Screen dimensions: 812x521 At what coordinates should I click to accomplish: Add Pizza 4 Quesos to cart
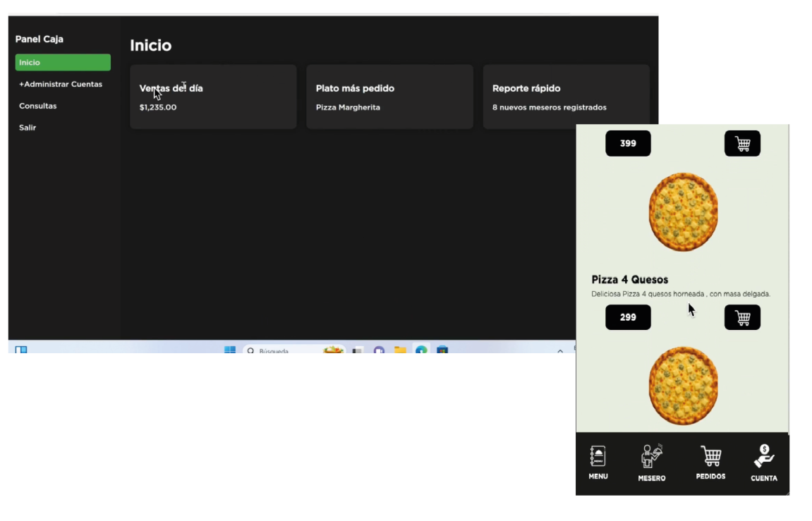(742, 317)
